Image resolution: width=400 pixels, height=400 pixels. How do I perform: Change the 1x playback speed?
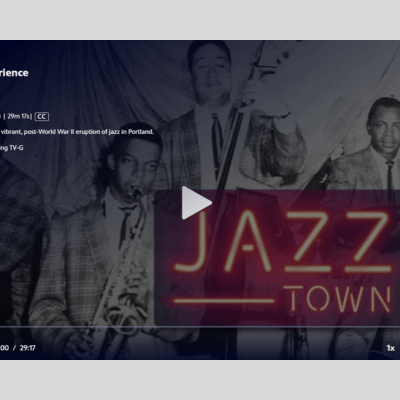(x=391, y=348)
